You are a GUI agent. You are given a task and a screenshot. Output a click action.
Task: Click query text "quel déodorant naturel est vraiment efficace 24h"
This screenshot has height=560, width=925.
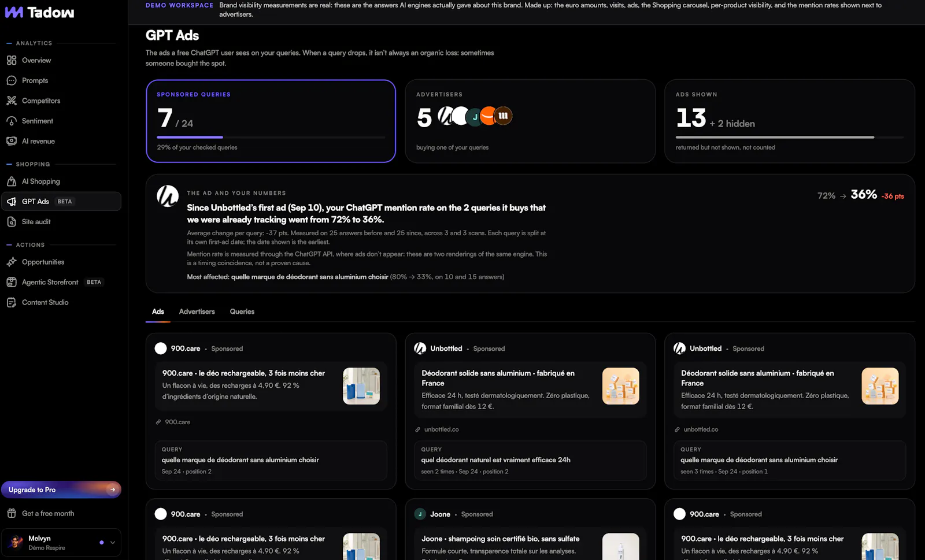point(495,460)
